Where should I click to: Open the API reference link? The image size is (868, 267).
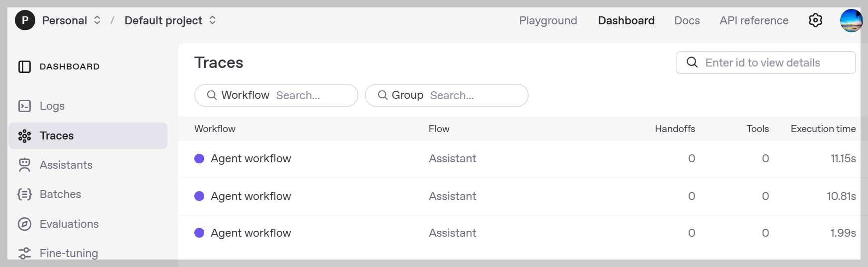(754, 20)
